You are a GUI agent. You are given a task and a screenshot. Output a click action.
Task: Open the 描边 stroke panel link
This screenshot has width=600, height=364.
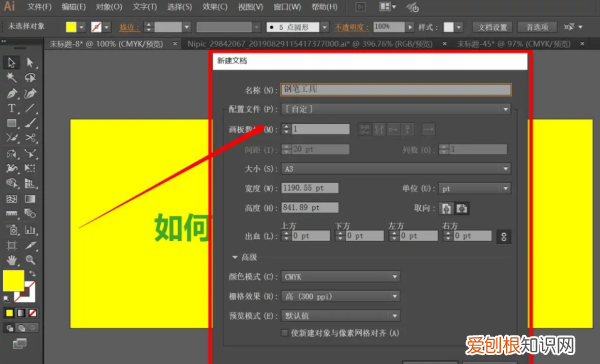coord(129,27)
